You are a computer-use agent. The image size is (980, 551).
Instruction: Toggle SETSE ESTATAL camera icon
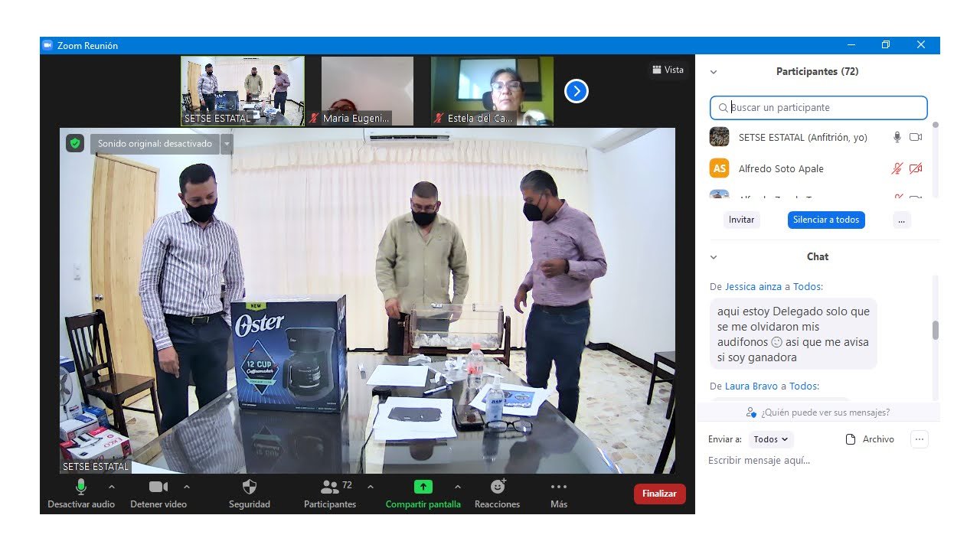coord(916,138)
